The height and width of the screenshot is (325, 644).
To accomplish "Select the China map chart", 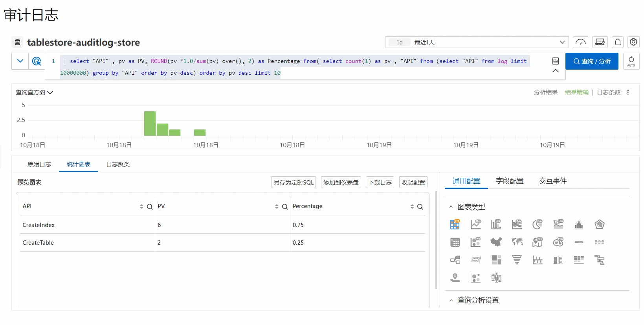I will coord(496,242).
